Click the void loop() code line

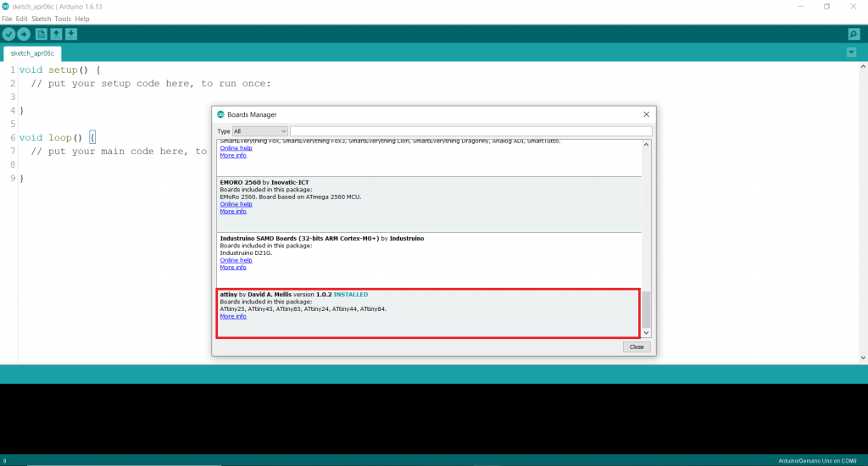click(57, 138)
